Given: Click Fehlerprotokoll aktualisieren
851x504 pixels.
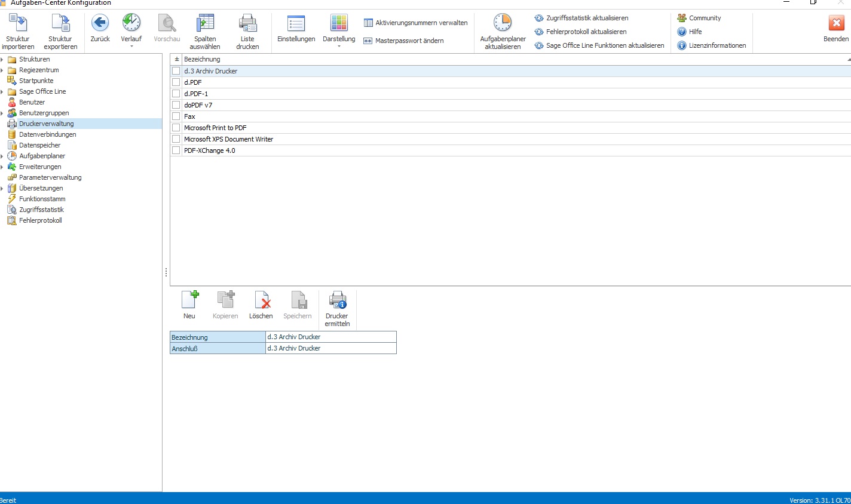Looking at the screenshot, I should tap(580, 32).
